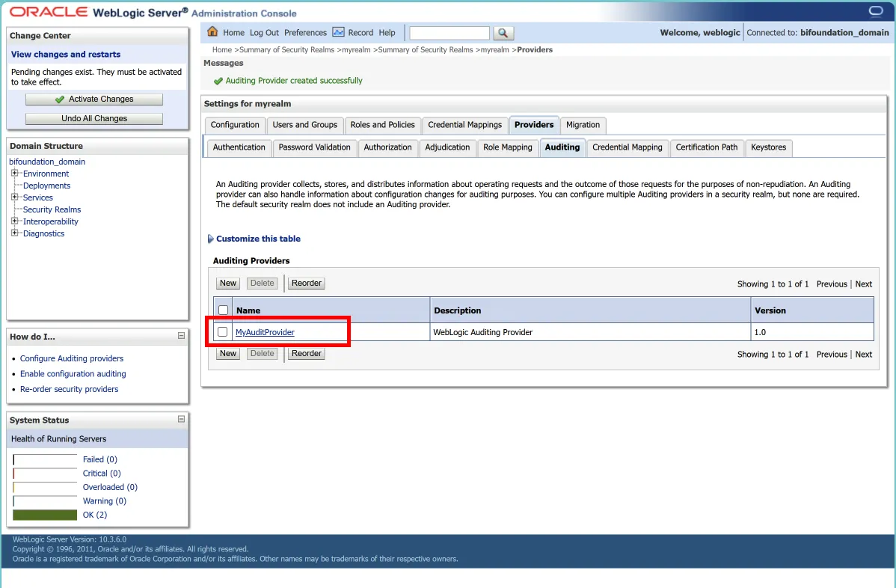Switch to the Role Mapping sub-tab
The image size is (896, 588).
(507, 147)
